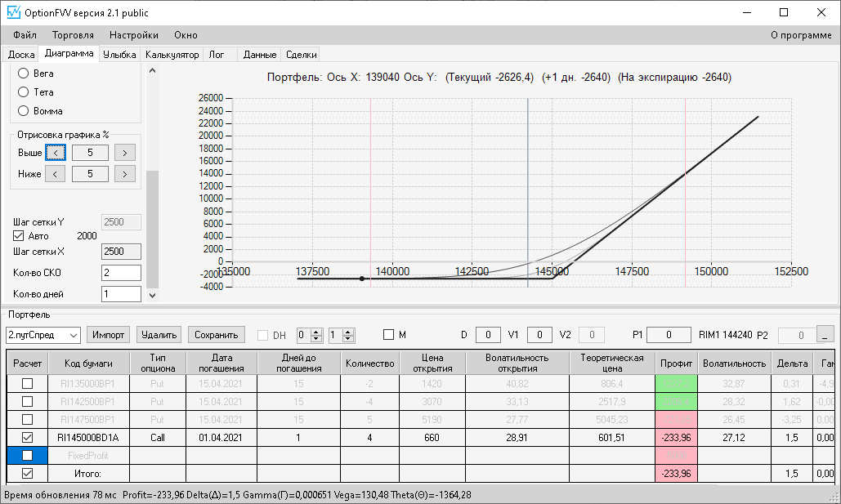Click the small underscore button beside P2 field
841x504 pixels.
pyautogui.click(x=825, y=334)
